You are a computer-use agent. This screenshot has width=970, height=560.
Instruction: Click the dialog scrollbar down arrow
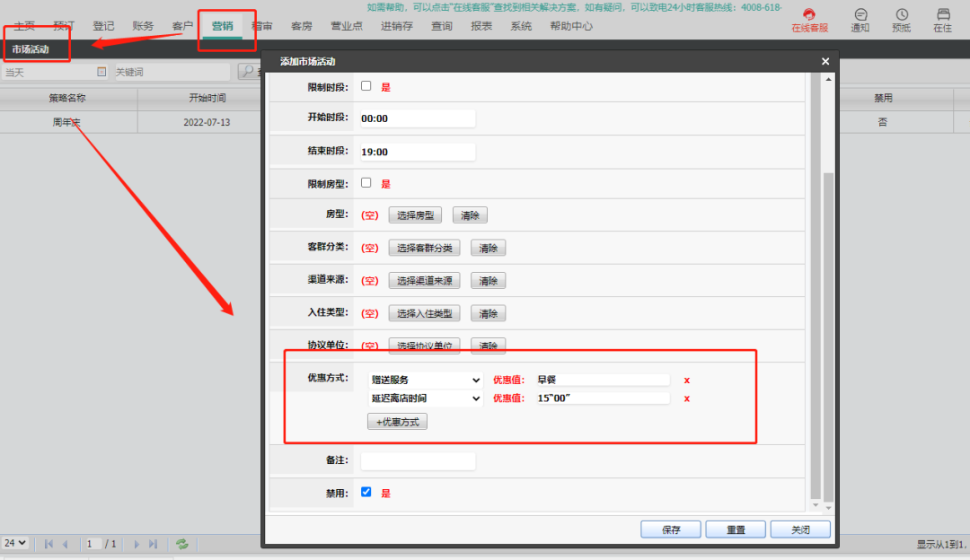click(x=828, y=507)
